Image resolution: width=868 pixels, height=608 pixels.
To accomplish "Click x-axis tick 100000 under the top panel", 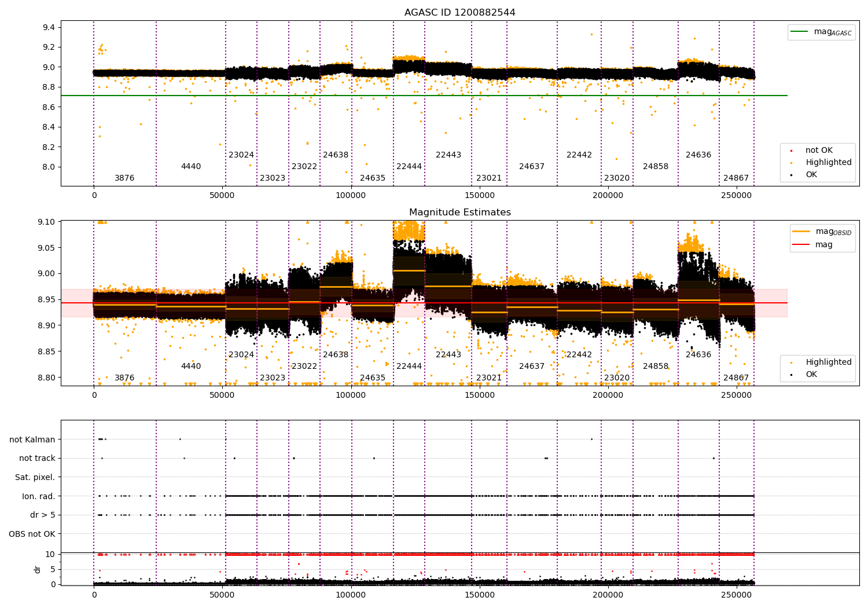I will pos(351,196).
